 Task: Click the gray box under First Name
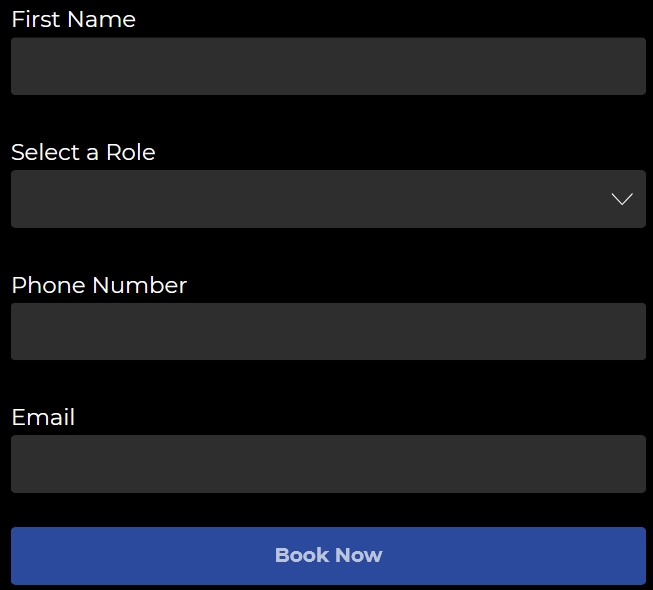[x=328, y=66]
